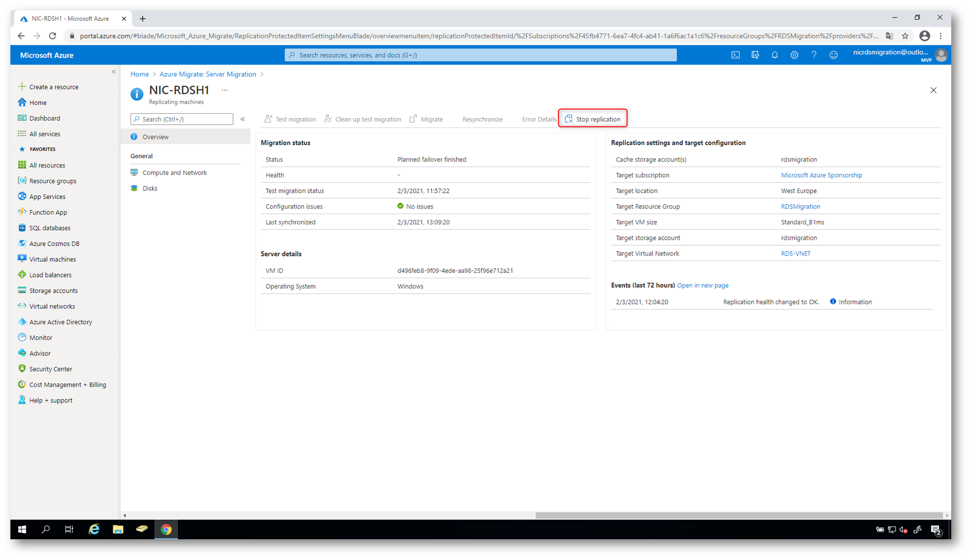Collapse the Azure left sidebar
The height and width of the screenshot is (560, 972).
(114, 72)
